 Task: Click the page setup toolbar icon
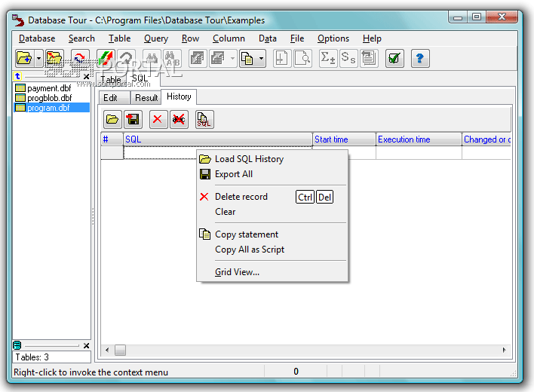[282, 59]
